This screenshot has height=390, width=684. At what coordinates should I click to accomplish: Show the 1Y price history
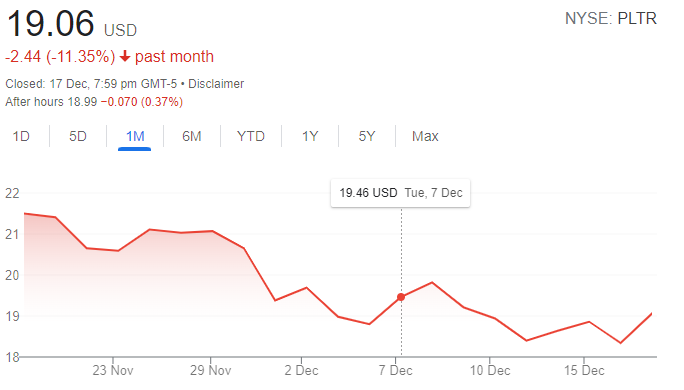310,136
